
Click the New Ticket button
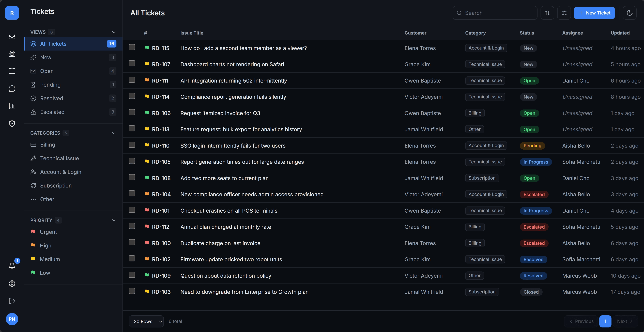[x=594, y=13]
